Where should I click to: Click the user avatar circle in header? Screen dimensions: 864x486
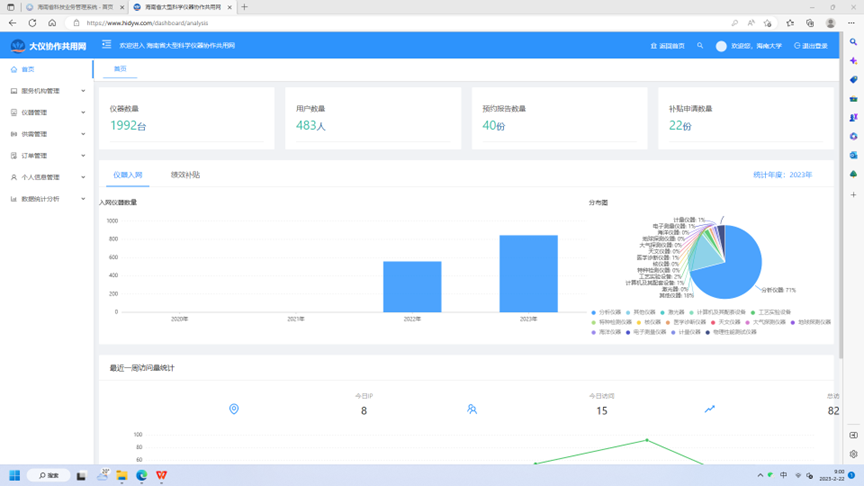tap(721, 46)
